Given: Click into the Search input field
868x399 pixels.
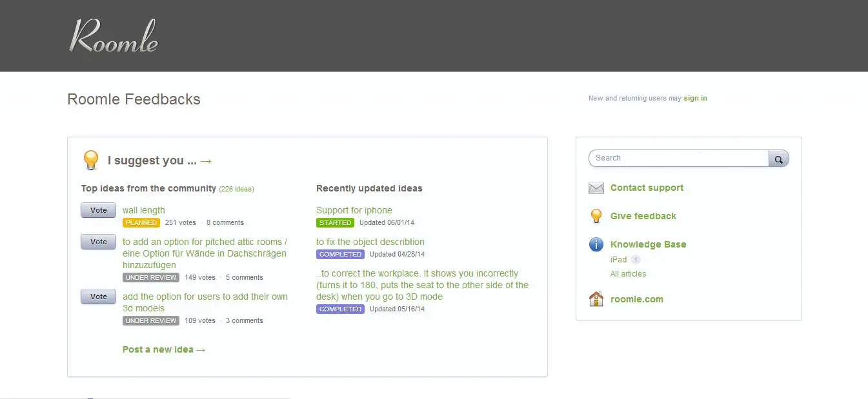Looking at the screenshot, I should pos(678,158).
